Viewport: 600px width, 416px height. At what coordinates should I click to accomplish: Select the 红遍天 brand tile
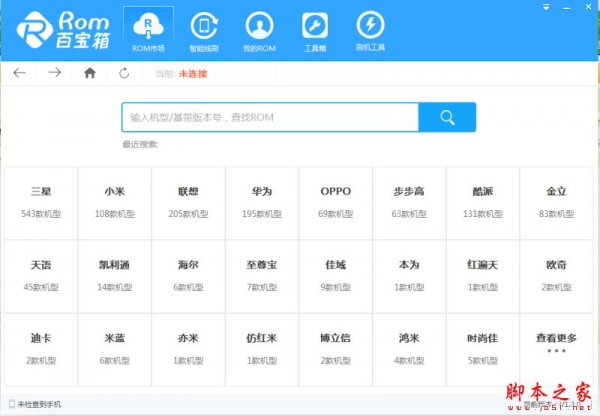483,276
